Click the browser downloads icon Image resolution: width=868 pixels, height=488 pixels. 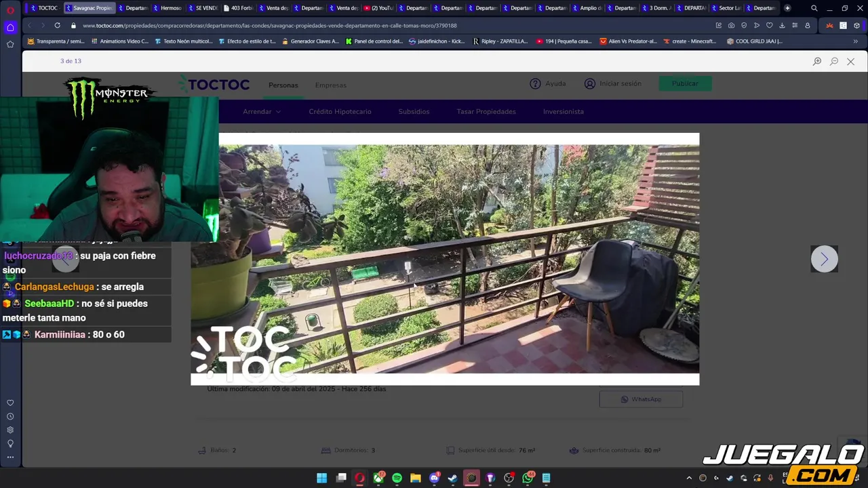782,25
